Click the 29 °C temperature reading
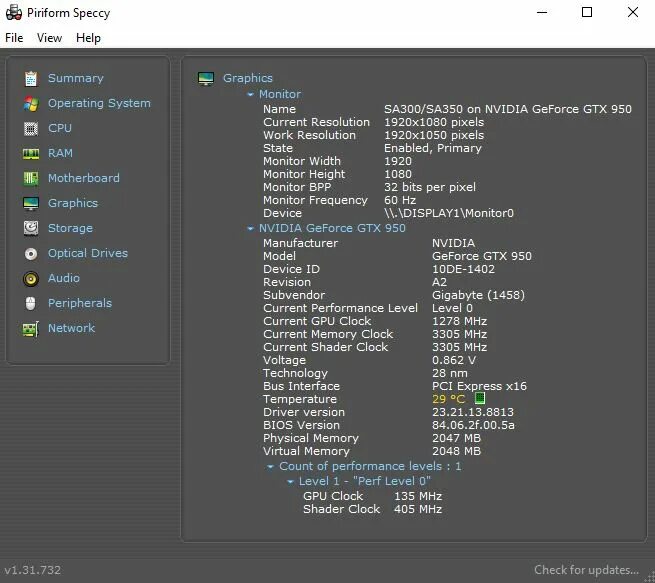This screenshot has width=655, height=583. [x=449, y=399]
